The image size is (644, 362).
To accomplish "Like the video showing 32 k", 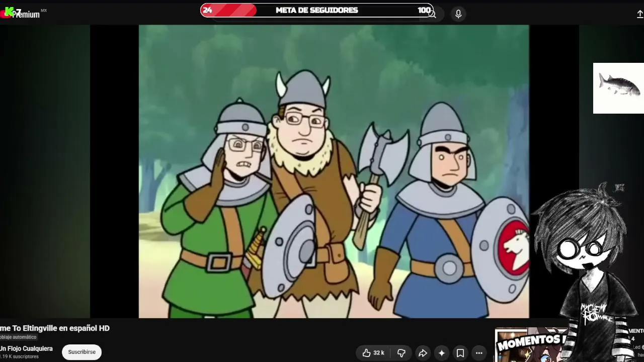I will [x=373, y=353].
